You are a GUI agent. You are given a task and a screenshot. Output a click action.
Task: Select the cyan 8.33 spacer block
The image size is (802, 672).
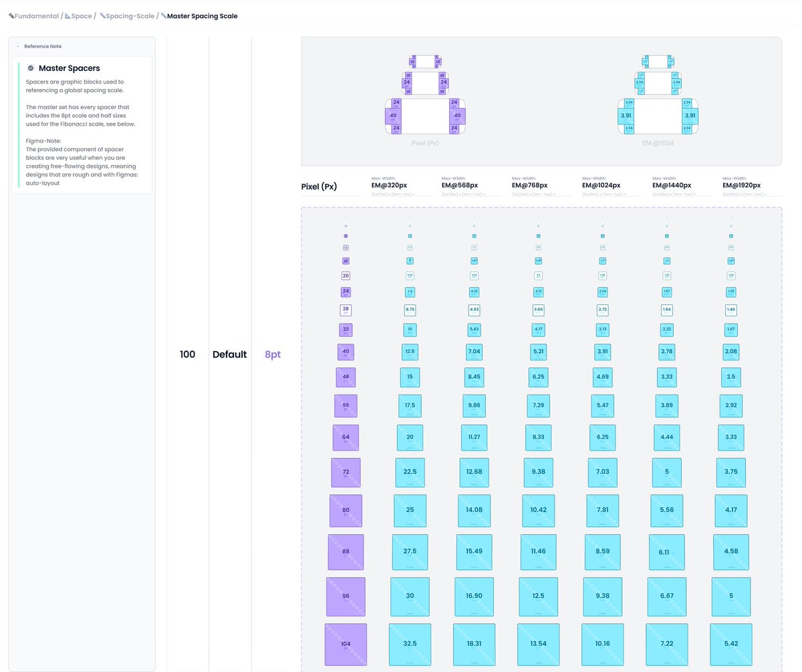[x=538, y=437]
